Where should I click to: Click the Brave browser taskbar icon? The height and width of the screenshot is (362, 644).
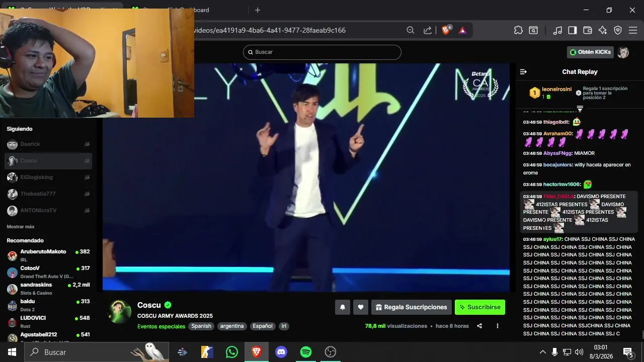click(257, 352)
